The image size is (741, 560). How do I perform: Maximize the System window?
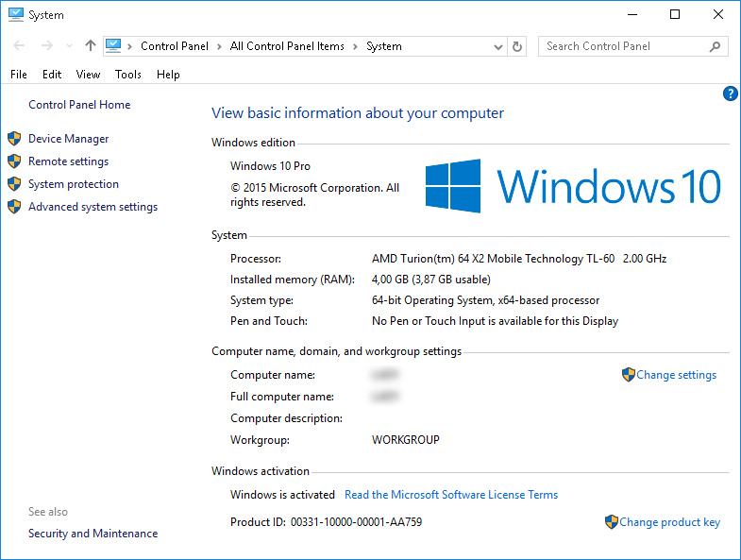(675, 15)
